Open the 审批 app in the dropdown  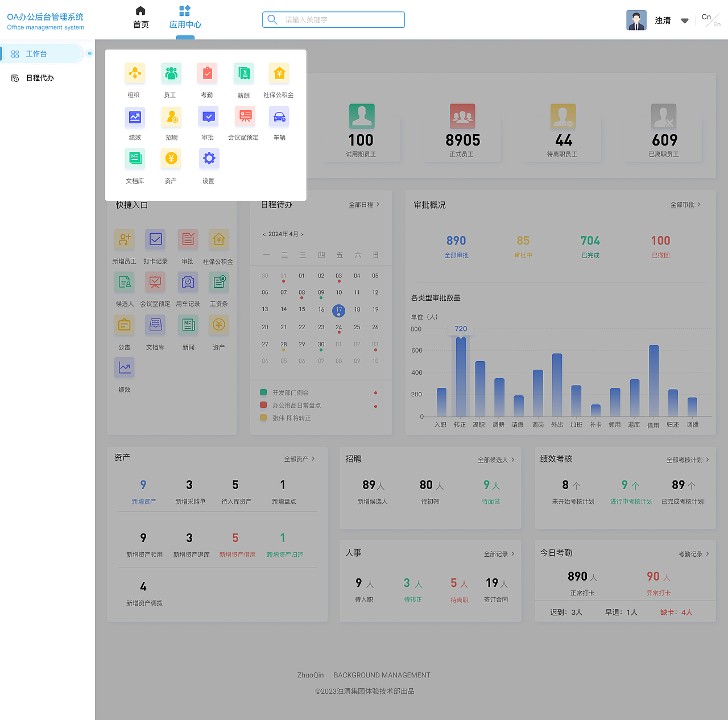click(x=209, y=117)
